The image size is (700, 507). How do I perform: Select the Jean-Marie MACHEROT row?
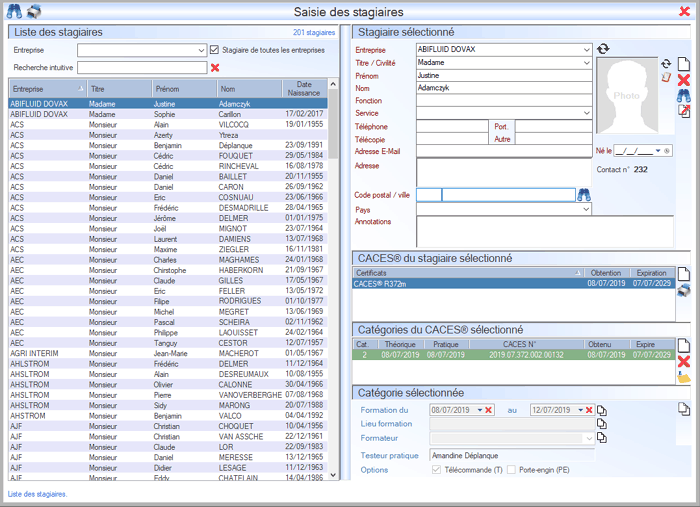tap(168, 353)
